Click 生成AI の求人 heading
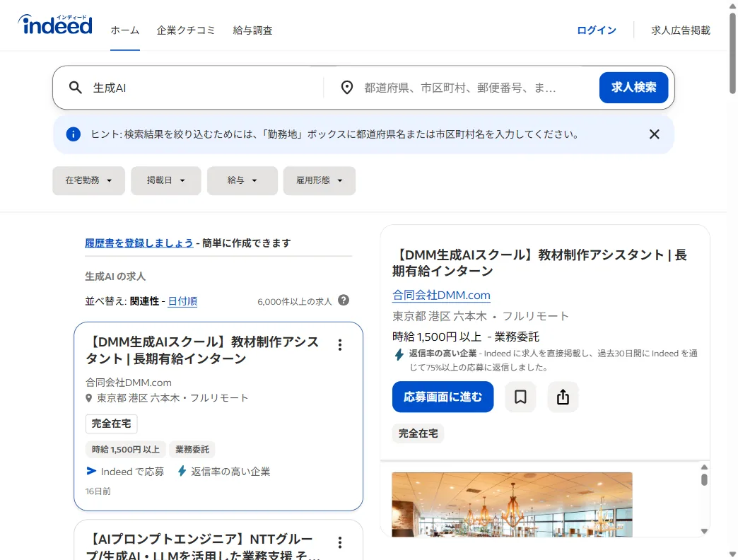Image resolution: width=738 pixels, height=560 pixels. point(115,276)
